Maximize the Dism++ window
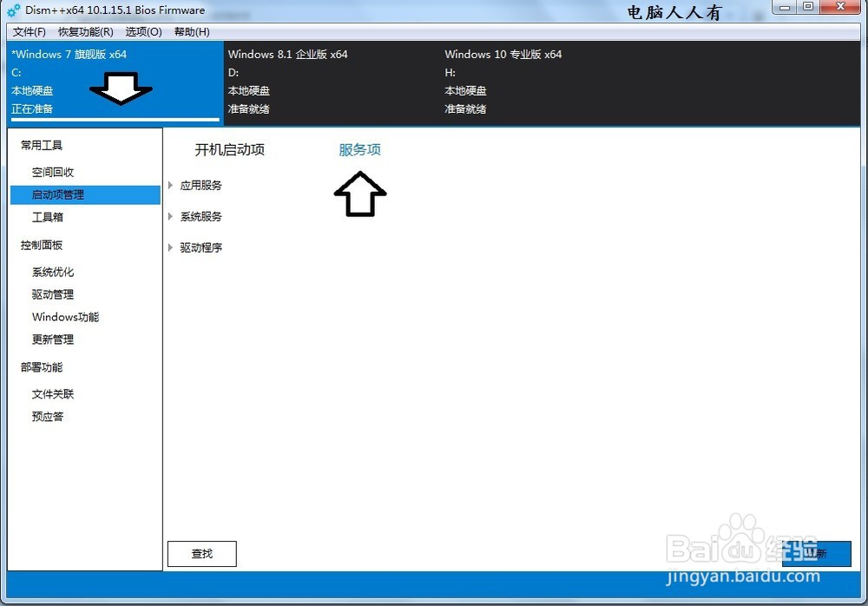This screenshot has height=606, width=868. pyautogui.click(x=808, y=7)
